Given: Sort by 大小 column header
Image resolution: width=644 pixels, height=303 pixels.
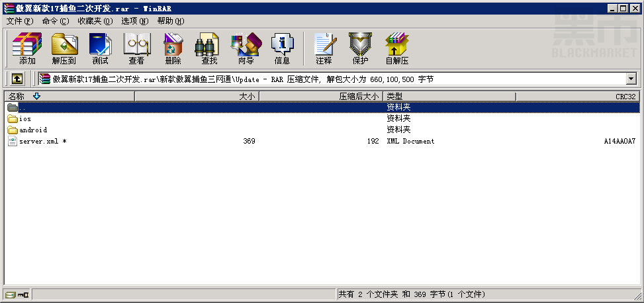Looking at the screenshot, I should pyautogui.click(x=197, y=97).
